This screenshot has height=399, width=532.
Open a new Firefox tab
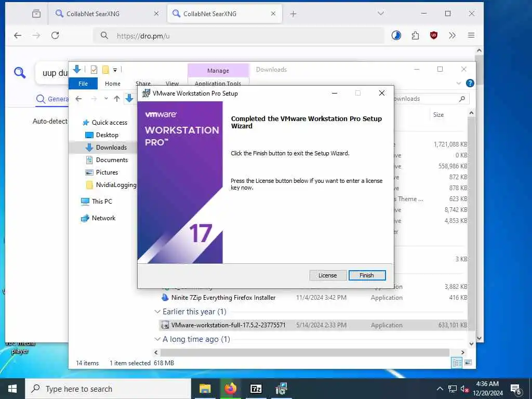click(293, 14)
